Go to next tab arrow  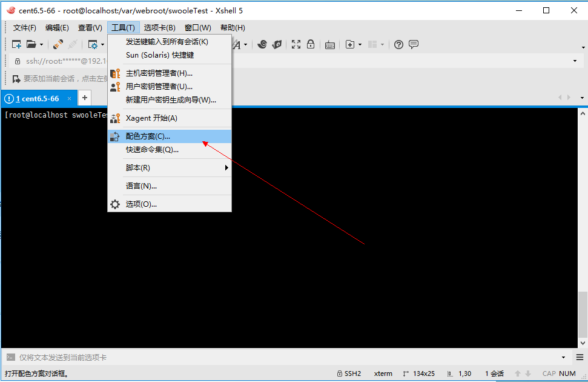pos(569,98)
